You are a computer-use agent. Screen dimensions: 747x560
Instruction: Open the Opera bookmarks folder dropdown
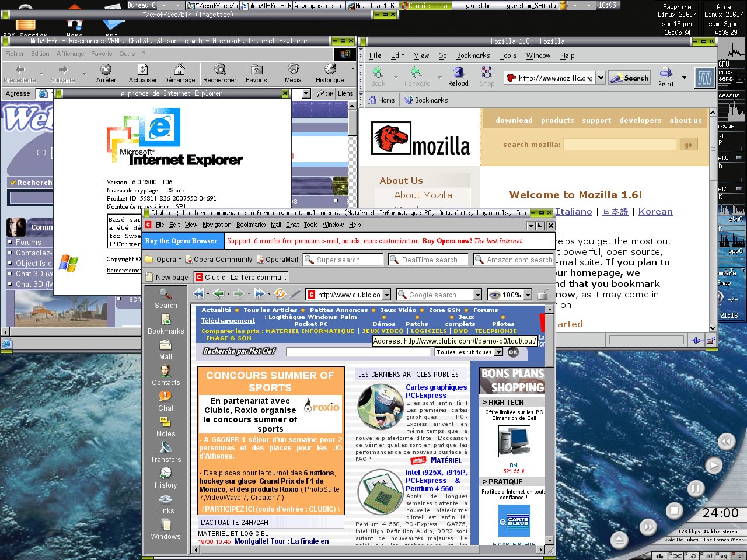point(162,260)
